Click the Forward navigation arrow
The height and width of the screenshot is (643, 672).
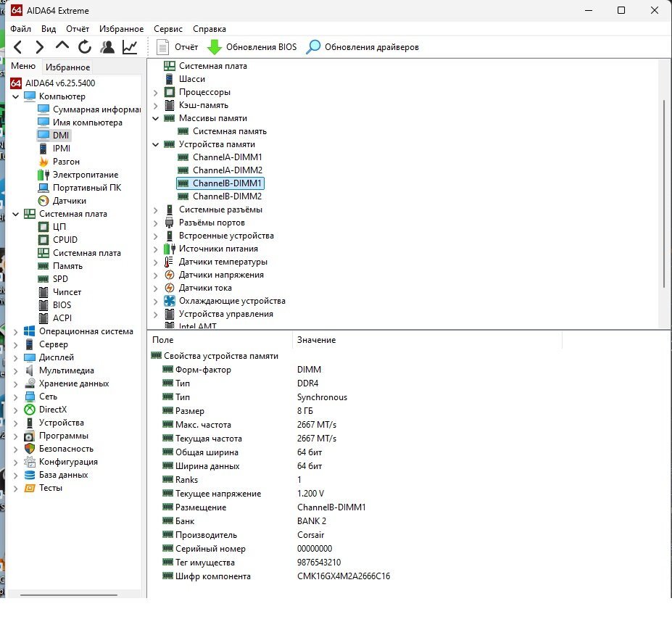[x=40, y=47]
